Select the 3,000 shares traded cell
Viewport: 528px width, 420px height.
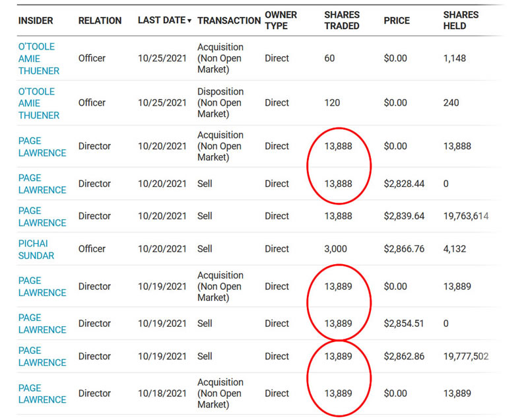tap(335, 249)
